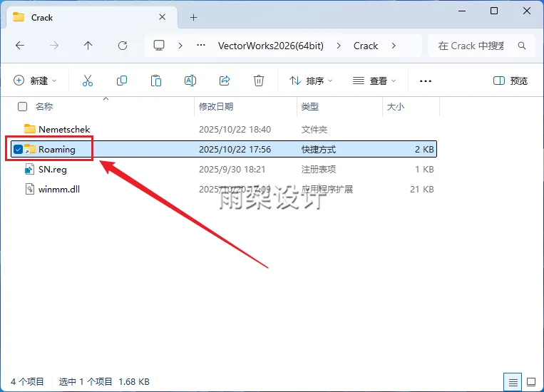Screen dimensions: 544x392
Task: Click the 2 KB size cell
Action: [x=424, y=150]
